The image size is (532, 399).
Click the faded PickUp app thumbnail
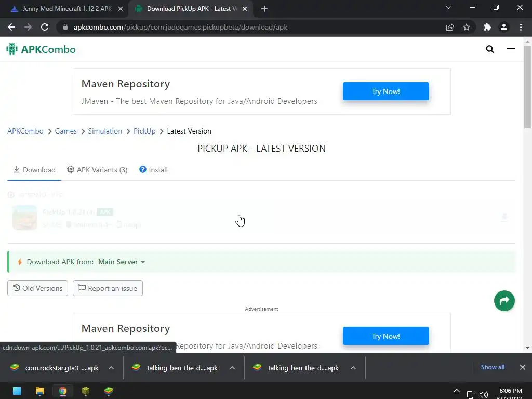click(25, 218)
